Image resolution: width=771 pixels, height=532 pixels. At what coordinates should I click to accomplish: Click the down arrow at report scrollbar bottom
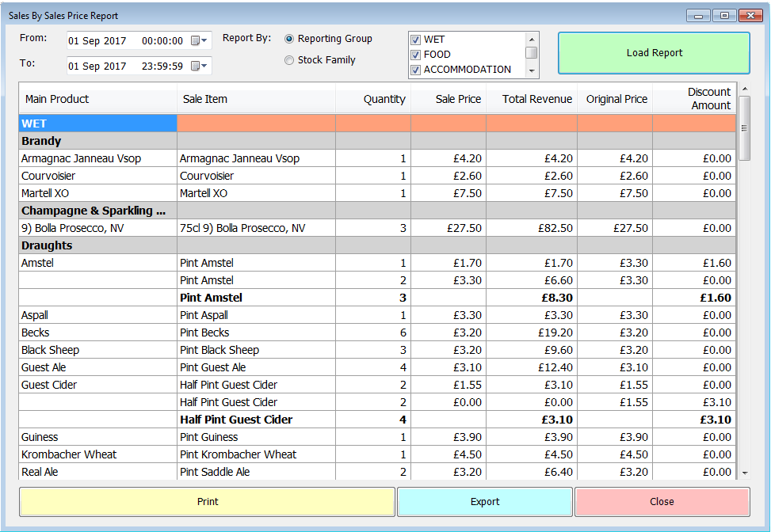(x=745, y=473)
